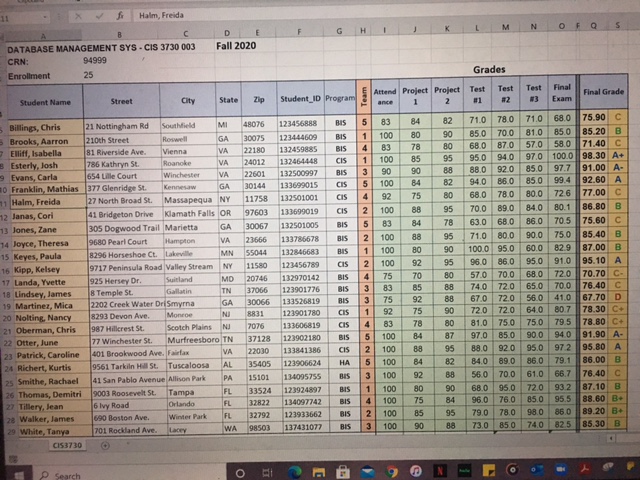The width and height of the screenshot is (640, 480).
Task: Select letter grade C- cell
Action: [618, 273]
